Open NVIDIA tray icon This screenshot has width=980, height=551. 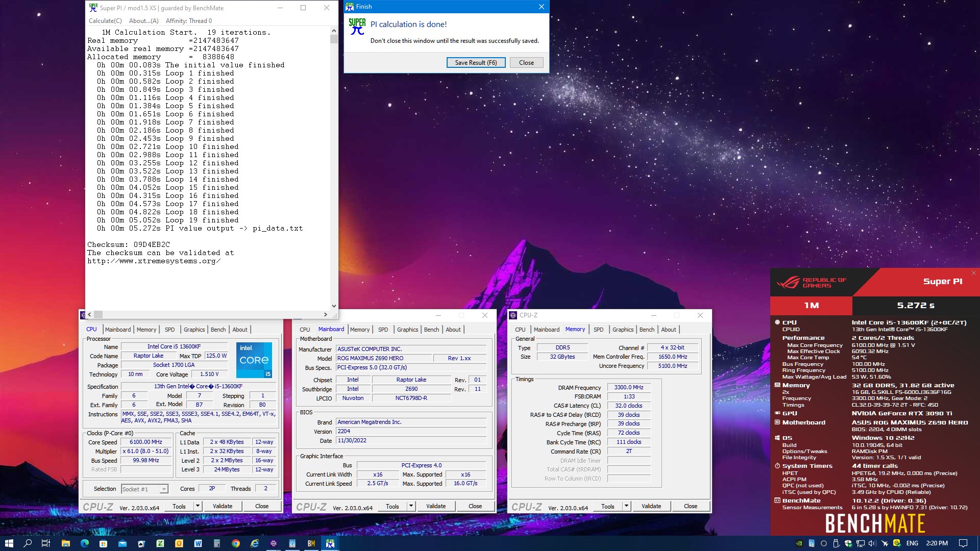[799, 543]
